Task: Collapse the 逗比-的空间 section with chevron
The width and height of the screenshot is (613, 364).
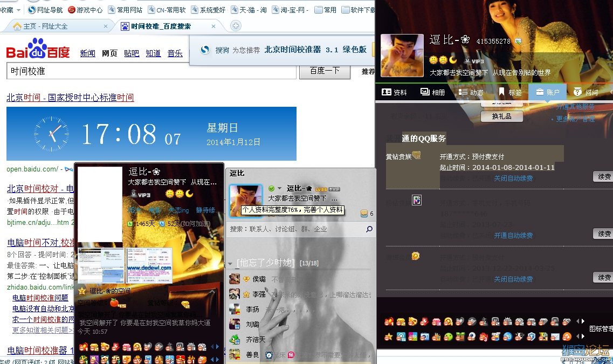Action: pos(212,291)
